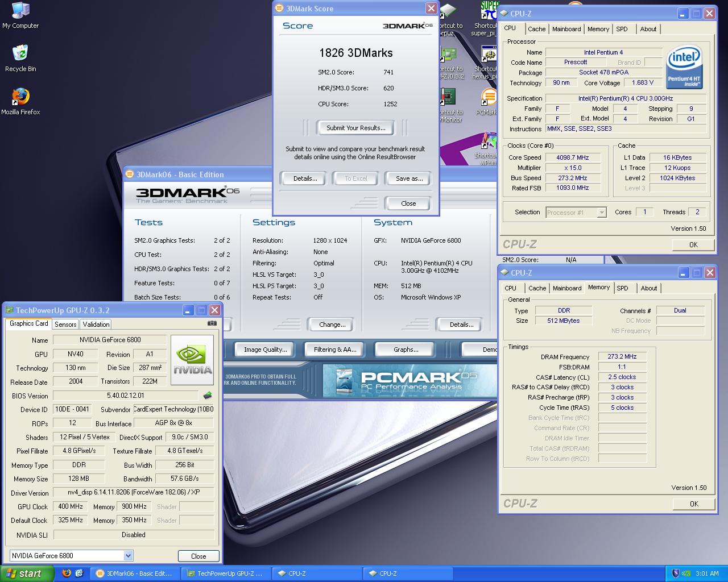The height and width of the screenshot is (582, 728).
Task: Open the About tab in upper CPU-Z window
Action: pos(648,29)
